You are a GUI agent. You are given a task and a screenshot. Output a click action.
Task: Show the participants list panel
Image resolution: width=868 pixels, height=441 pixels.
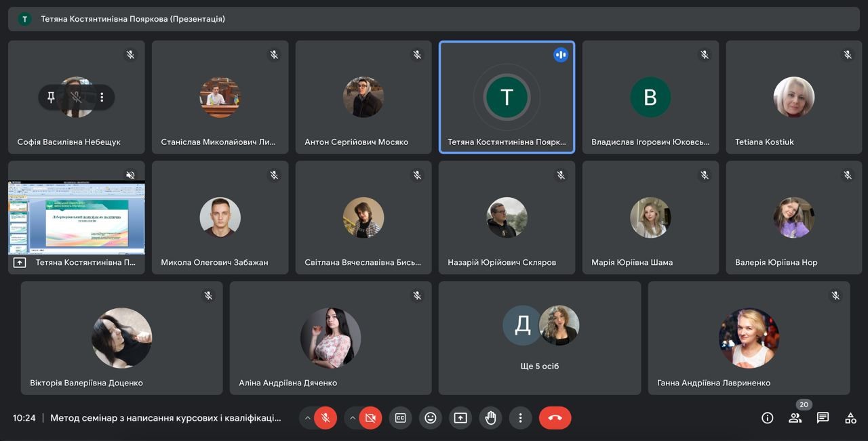(x=795, y=418)
